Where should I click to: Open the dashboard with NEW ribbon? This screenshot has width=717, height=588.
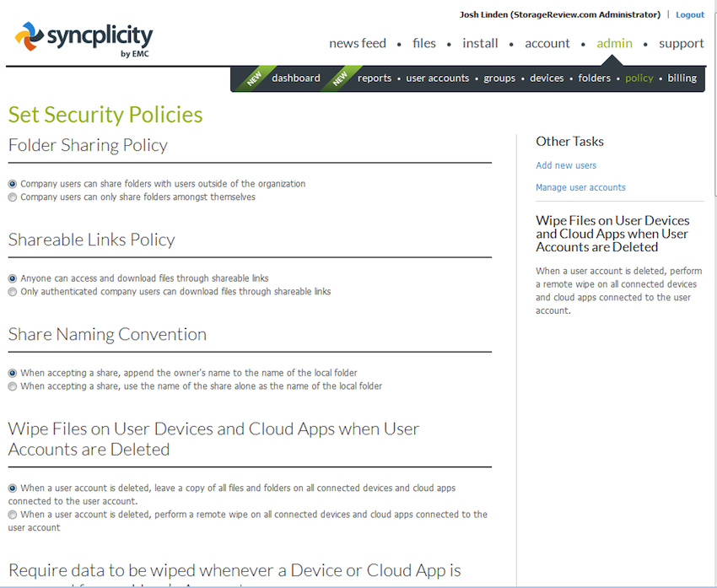tap(295, 78)
